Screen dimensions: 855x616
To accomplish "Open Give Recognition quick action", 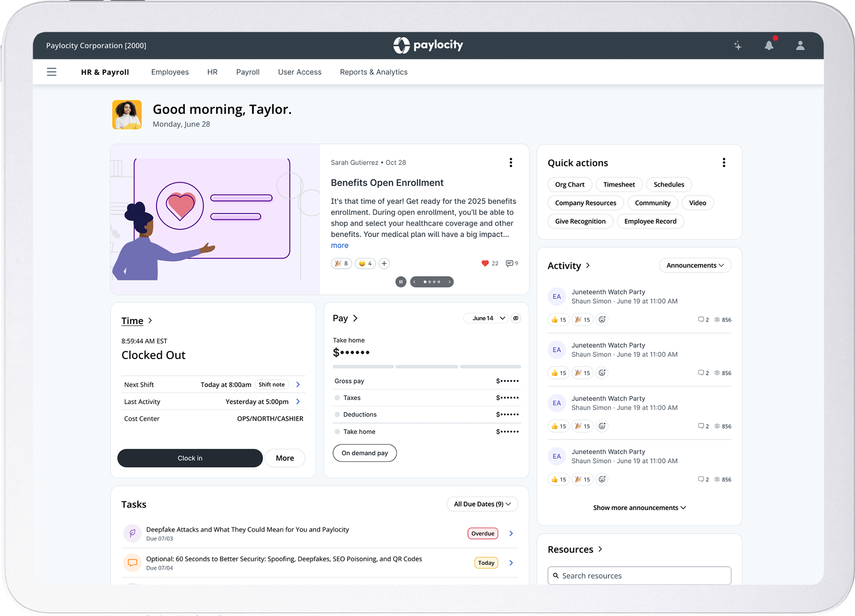I will pos(580,221).
